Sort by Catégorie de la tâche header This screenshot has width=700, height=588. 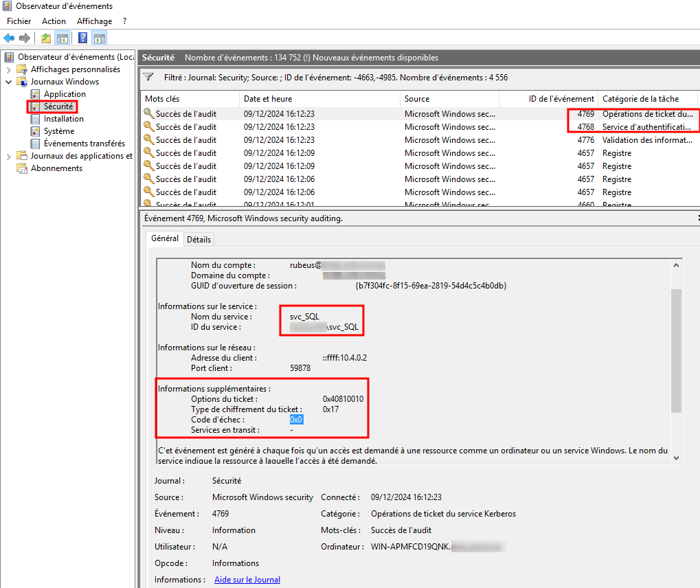pyautogui.click(x=648, y=99)
